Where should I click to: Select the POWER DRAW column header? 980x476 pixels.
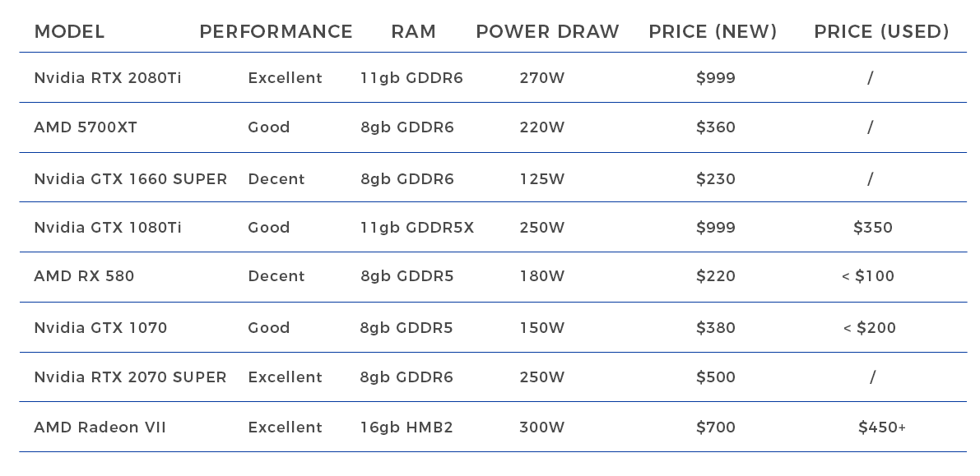click(x=547, y=32)
